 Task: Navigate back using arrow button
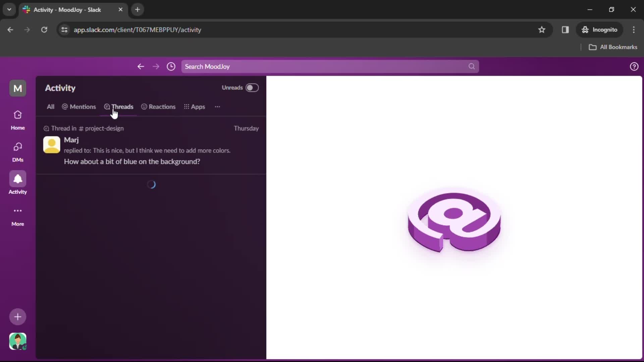tap(141, 66)
